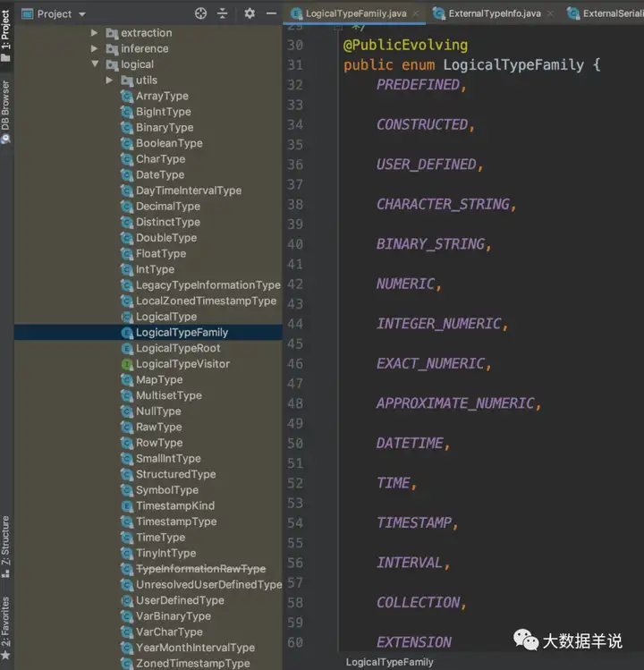The image size is (644, 670).
Task: Select TimestampType in project tree
Action: 176,522
